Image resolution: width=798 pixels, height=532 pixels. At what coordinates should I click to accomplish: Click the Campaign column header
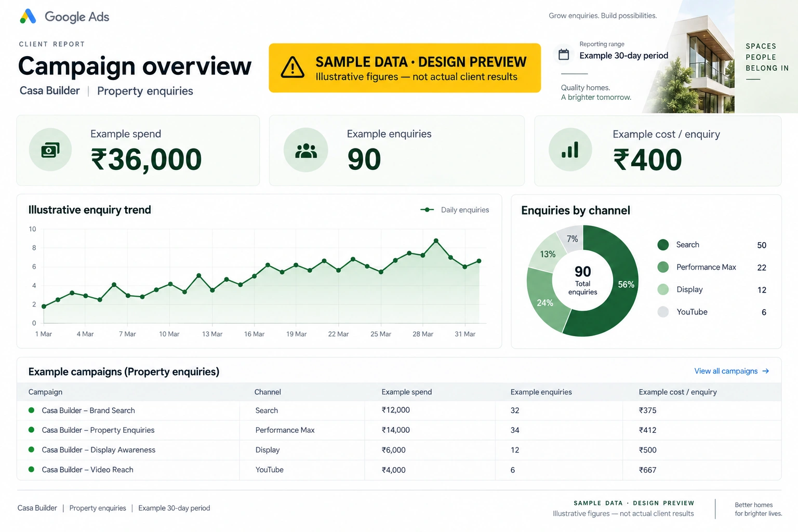point(45,392)
